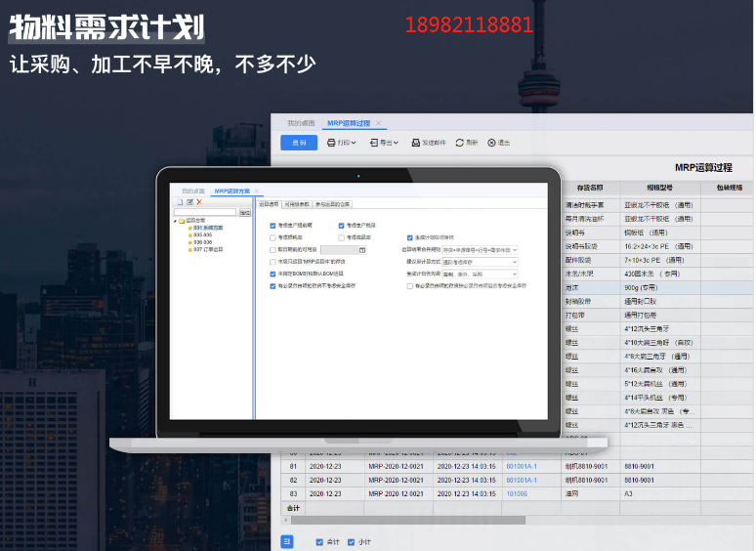This screenshot has width=756, height=551.
Task: Click the send mail icon
Action: pos(416,143)
